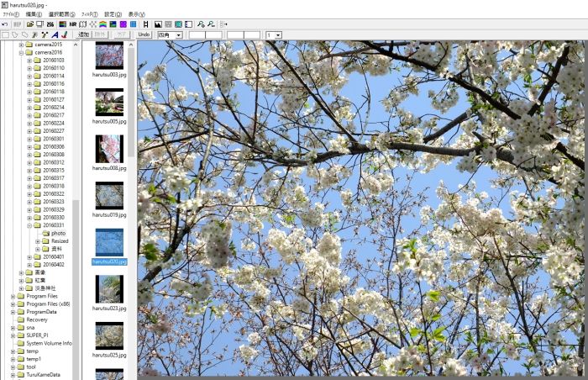Select the Resized folder in tree
Viewport: 588px width, 380px height.
pyautogui.click(x=59, y=241)
